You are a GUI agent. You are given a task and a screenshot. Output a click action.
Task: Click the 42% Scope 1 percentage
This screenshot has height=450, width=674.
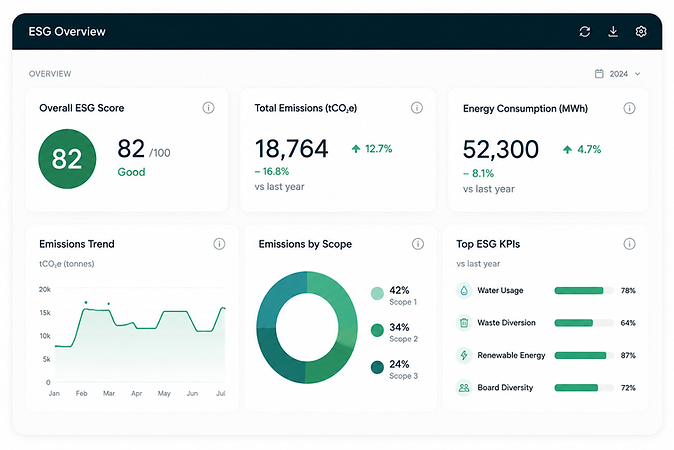399,290
